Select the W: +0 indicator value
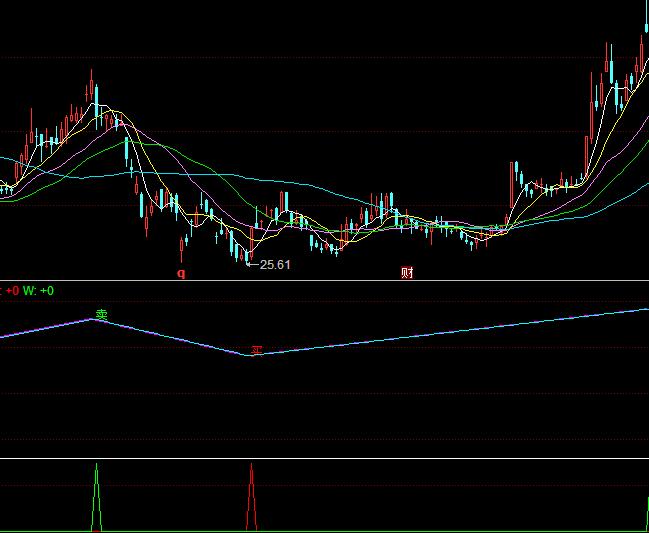The image size is (649, 533). 38,291
